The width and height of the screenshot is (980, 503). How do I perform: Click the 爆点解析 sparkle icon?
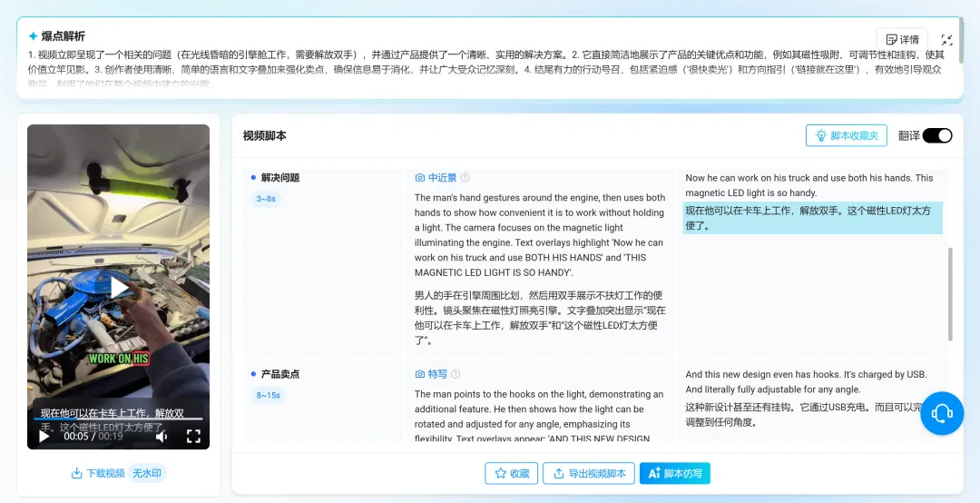click(x=33, y=36)
